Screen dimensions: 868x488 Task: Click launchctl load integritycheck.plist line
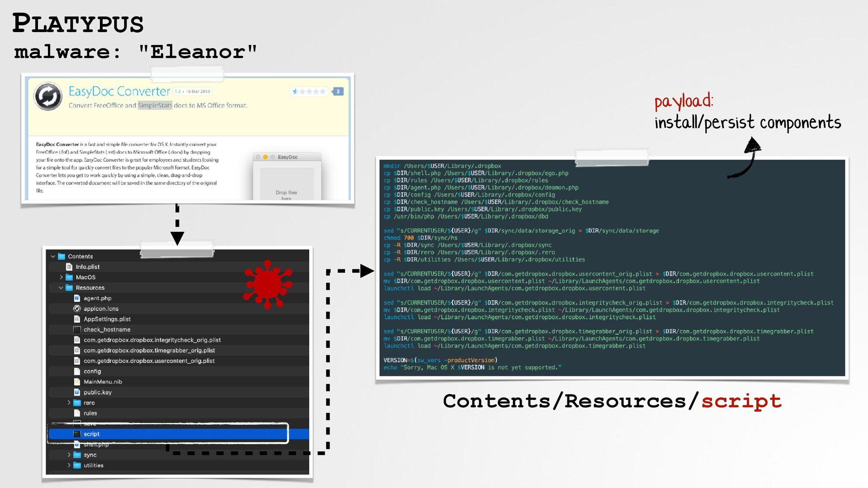(x=519, y=317)
